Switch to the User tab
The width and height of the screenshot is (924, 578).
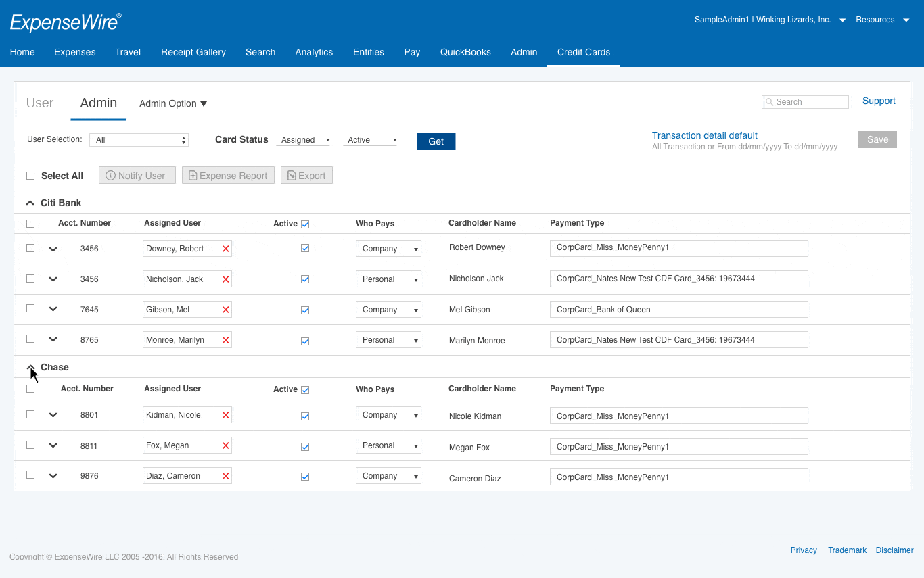[40, 103]
